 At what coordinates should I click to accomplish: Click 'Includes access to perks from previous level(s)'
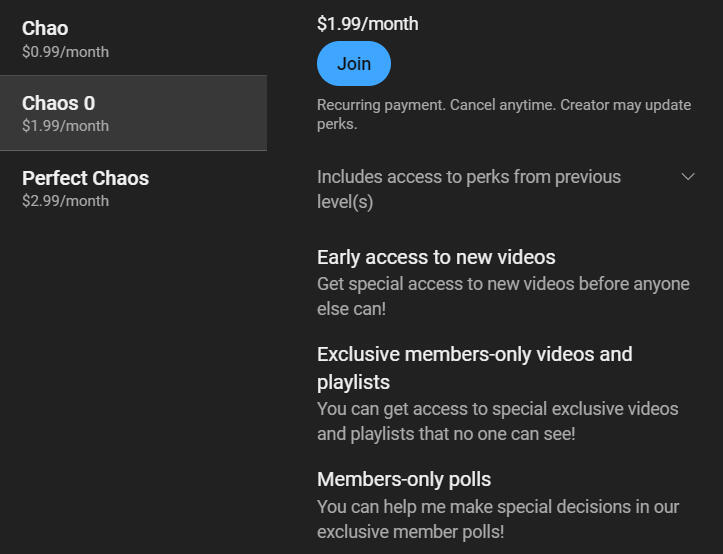(469, 189)
